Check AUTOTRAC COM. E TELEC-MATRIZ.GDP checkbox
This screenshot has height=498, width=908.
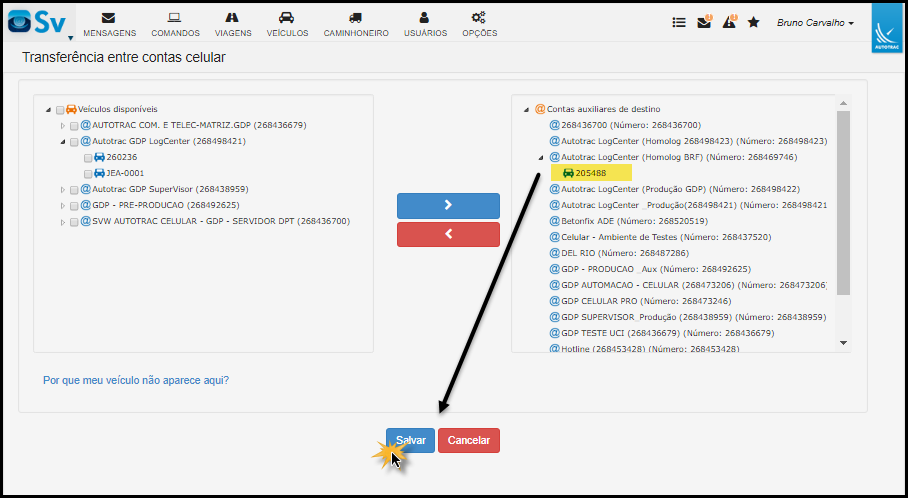tap(74, 126)
